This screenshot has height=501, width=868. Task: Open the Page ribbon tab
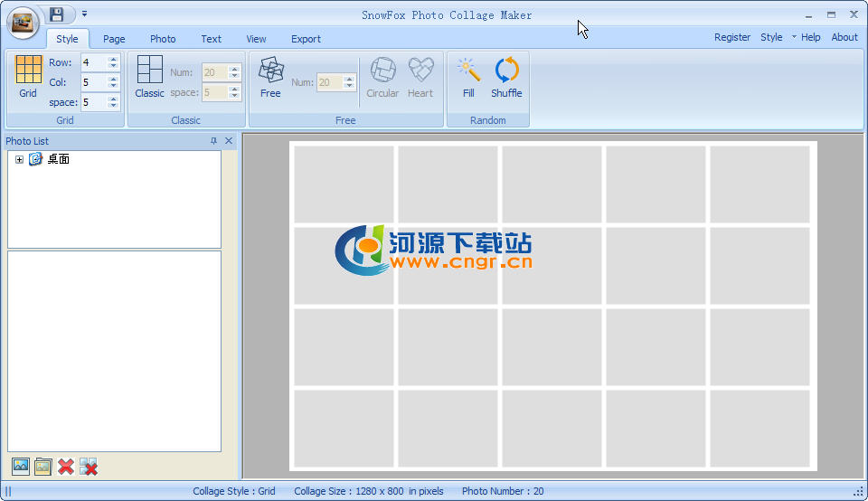[114, 39]
